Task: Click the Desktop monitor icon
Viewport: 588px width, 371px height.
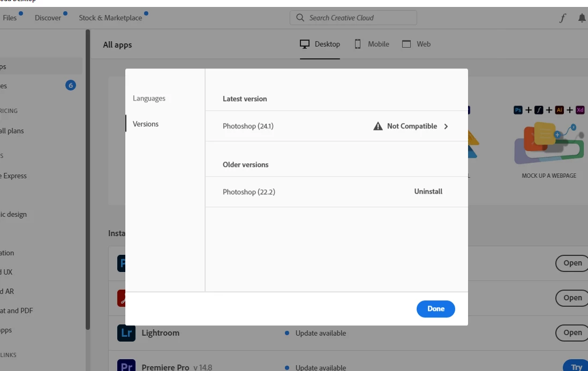Action: tap(305, 44)
